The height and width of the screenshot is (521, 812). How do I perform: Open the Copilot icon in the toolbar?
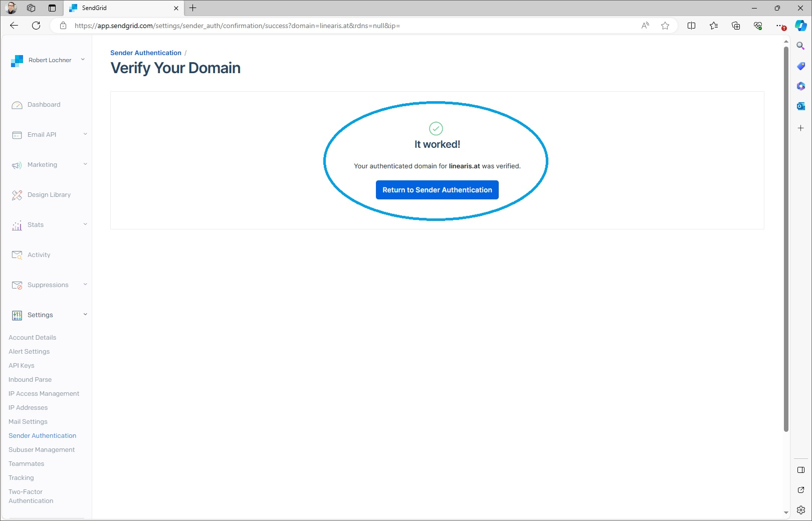[801, 26]
